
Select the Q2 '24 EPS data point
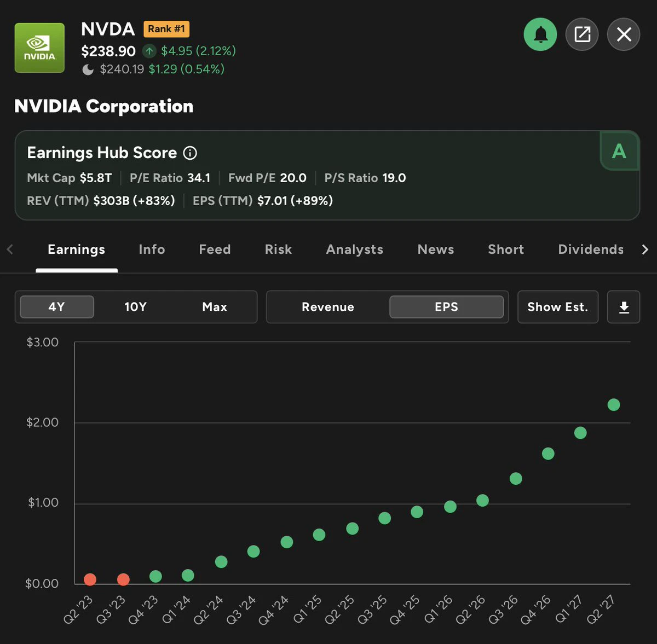click(221, 562)
